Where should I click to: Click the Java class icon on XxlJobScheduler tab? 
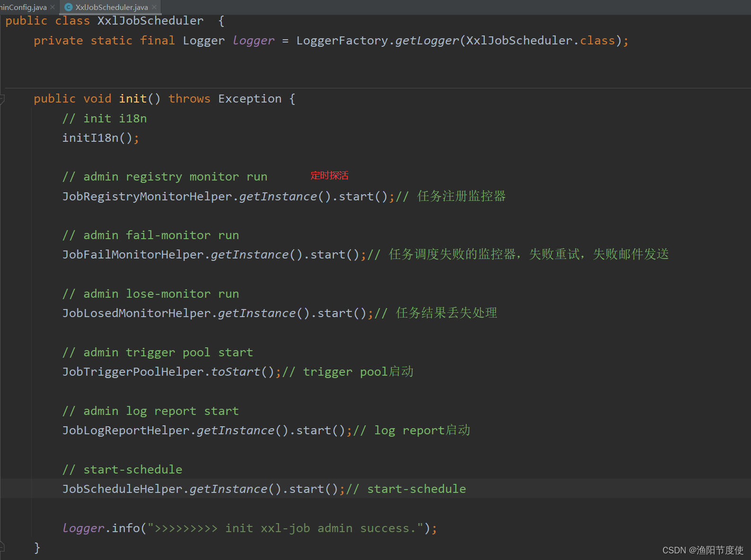(69, 7)
